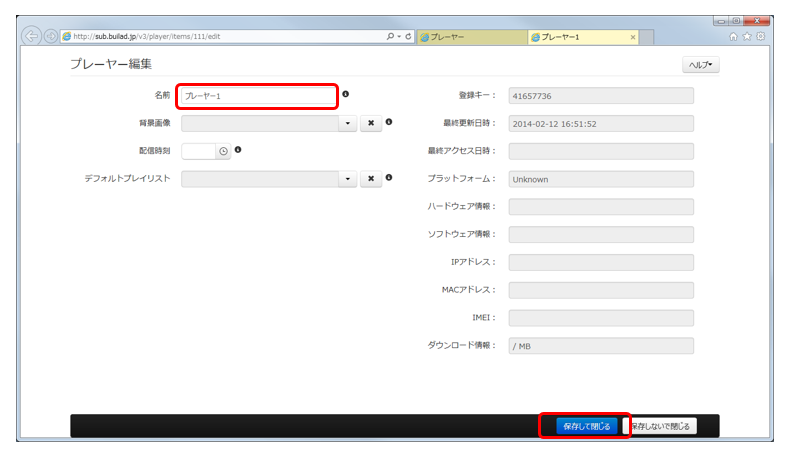Screen dimensions: 791x455
Task: Go forward using browser forward arrow
Action: 50,36
